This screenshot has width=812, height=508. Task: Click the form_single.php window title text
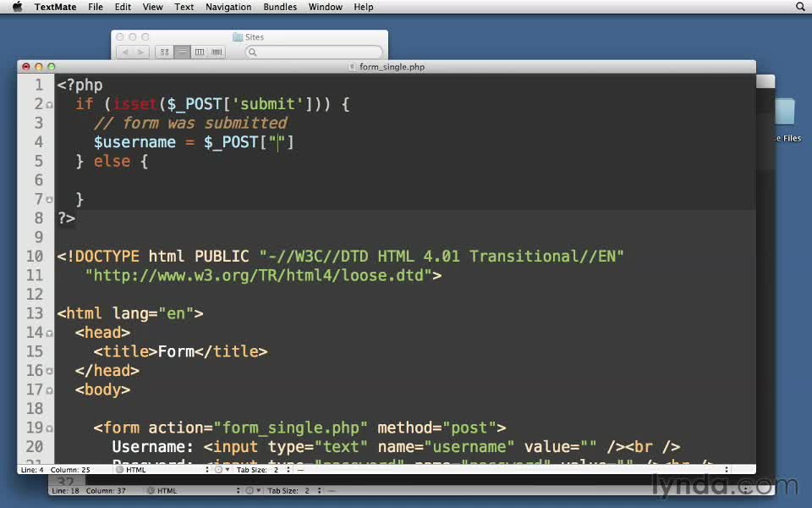392,67
